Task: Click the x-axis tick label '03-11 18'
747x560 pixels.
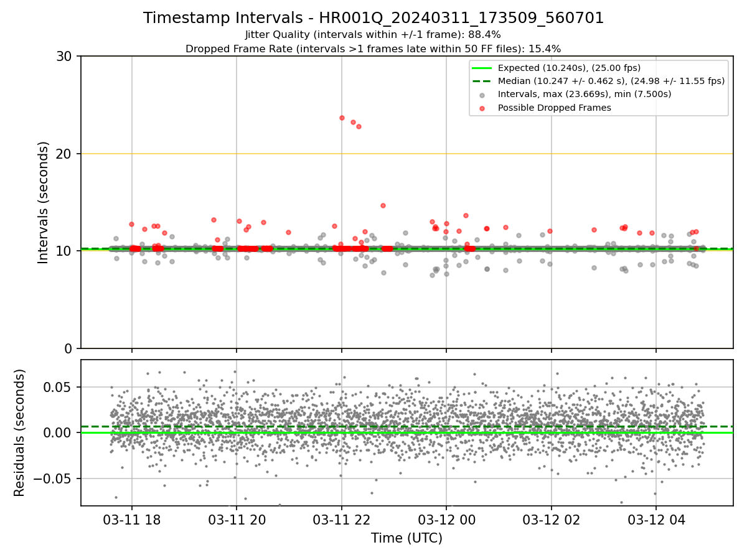Action: coord(131,520)
